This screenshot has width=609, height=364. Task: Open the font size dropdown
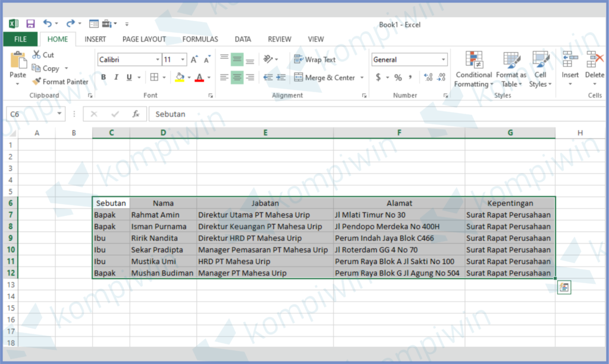pos(183,59)
